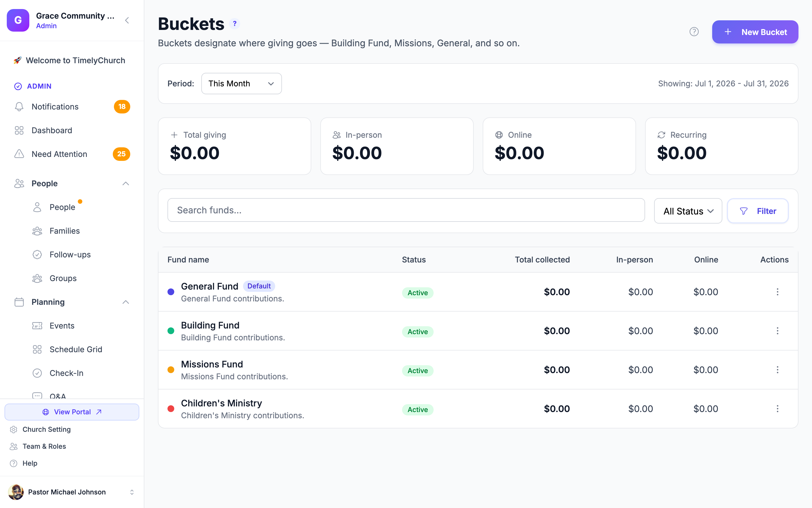The image size is (812, 508).
Task: Click the Events ticket icon
Action: coord(37,326)
